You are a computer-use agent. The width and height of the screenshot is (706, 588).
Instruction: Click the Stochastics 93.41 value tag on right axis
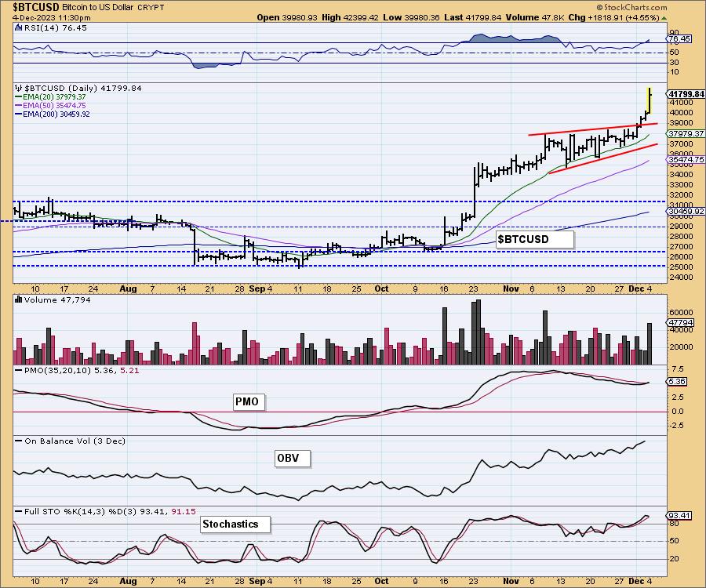tap(679, 516)
